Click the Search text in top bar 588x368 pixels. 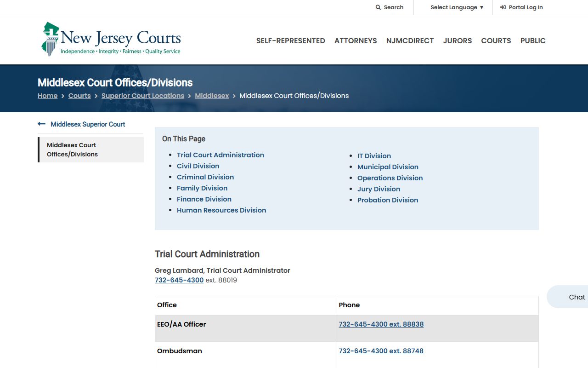tap(394, 7)
